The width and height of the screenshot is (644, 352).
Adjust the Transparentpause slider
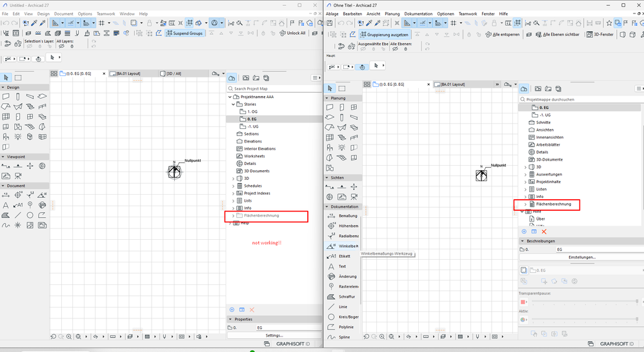tap(585, 302)
